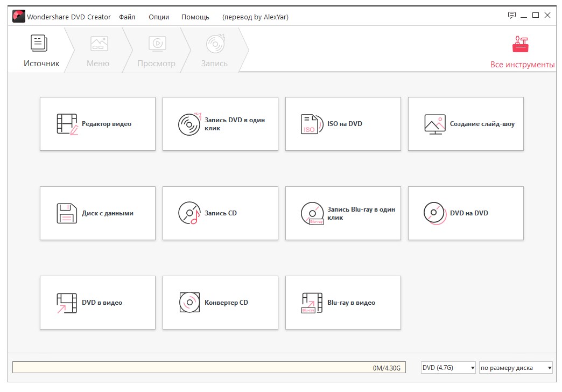Open the feedback speech bubble icon
This screenshot has width=562, height=392.
pyautogui.click(x=512, y=15)
